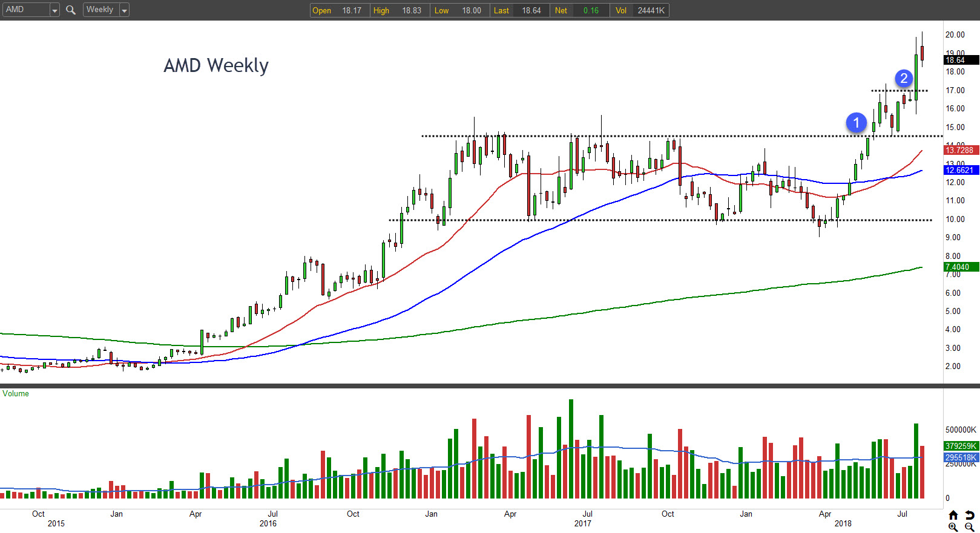Click the 18.00 price axis label
Image resolution: width=980 pixels, height=533 pixels.
point(955,71)
